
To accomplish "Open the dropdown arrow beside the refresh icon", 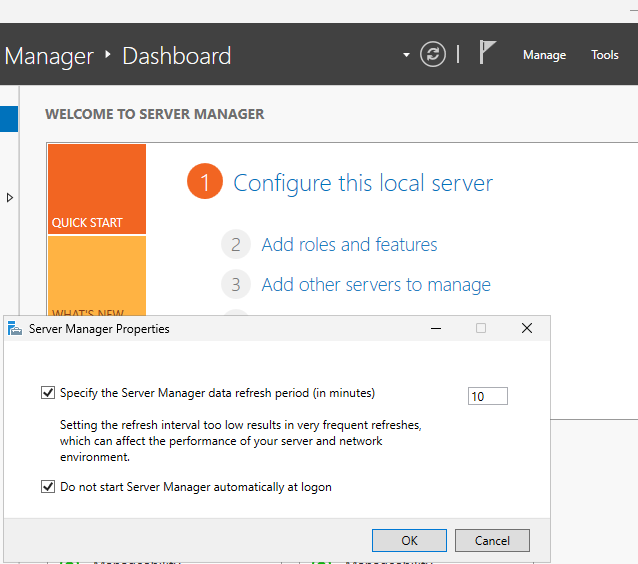I will 406,55.
